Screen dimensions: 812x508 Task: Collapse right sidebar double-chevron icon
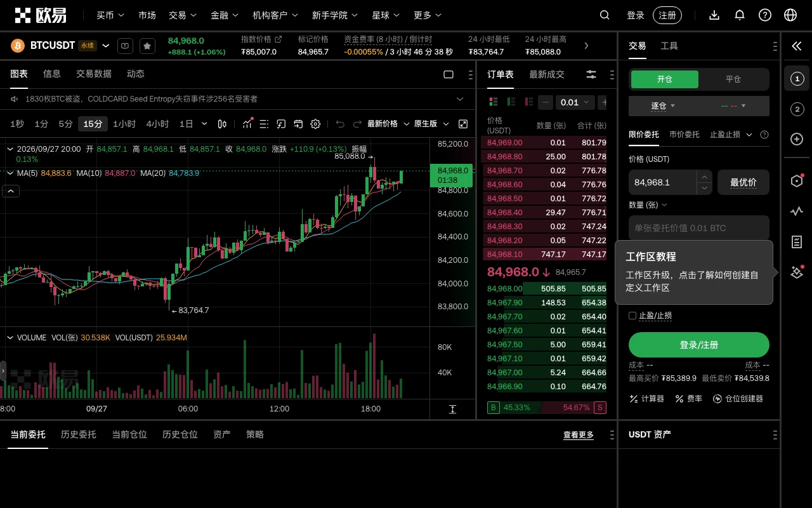click(797, 46)
